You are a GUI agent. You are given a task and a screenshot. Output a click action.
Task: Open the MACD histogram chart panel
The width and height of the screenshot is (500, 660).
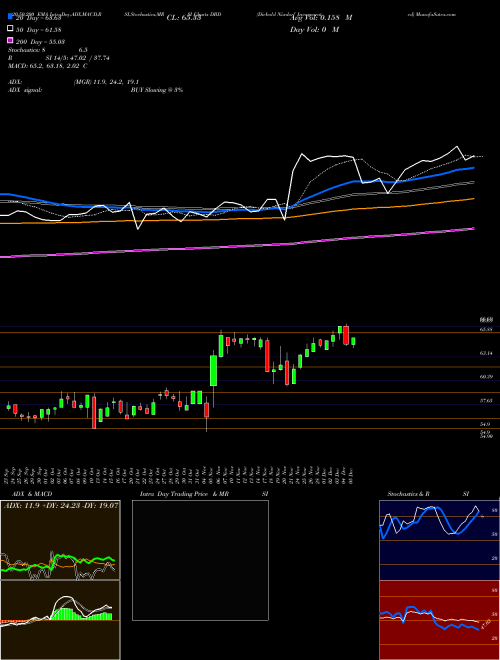click(60, 620)
